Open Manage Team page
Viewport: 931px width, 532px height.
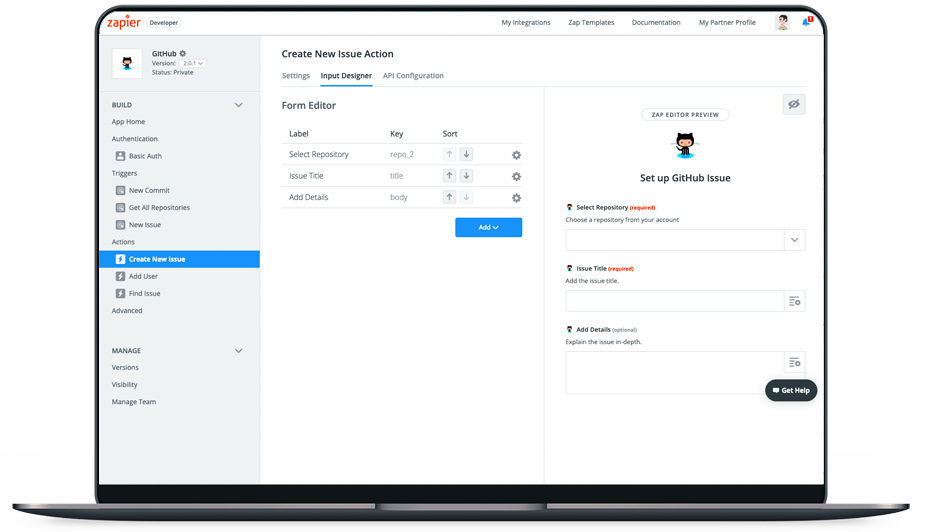click(x=134, y=402)
